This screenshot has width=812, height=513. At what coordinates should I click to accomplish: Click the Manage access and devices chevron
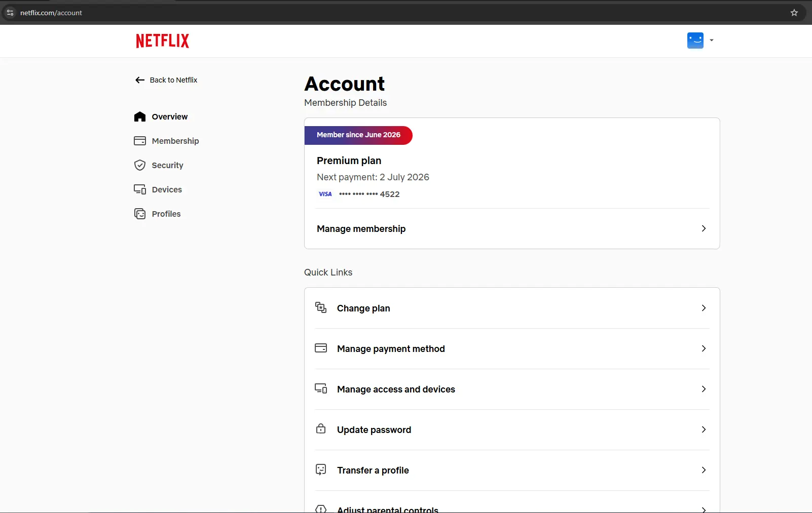(x=704, y=389)
